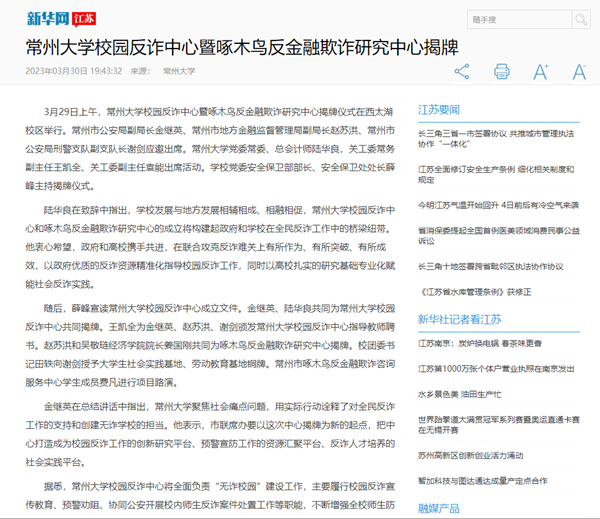Open article 江苏全面修订安全生产条例
This screenshot has height=519, width=600.
coord(496,173)
